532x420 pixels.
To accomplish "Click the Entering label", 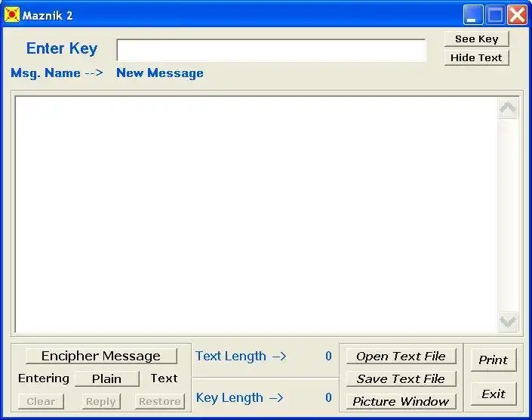I will click(44, 378).
